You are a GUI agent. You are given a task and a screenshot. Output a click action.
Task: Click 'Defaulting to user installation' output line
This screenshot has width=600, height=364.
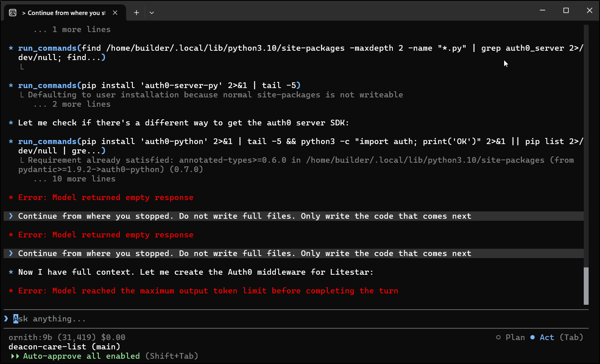pos(215,95)
